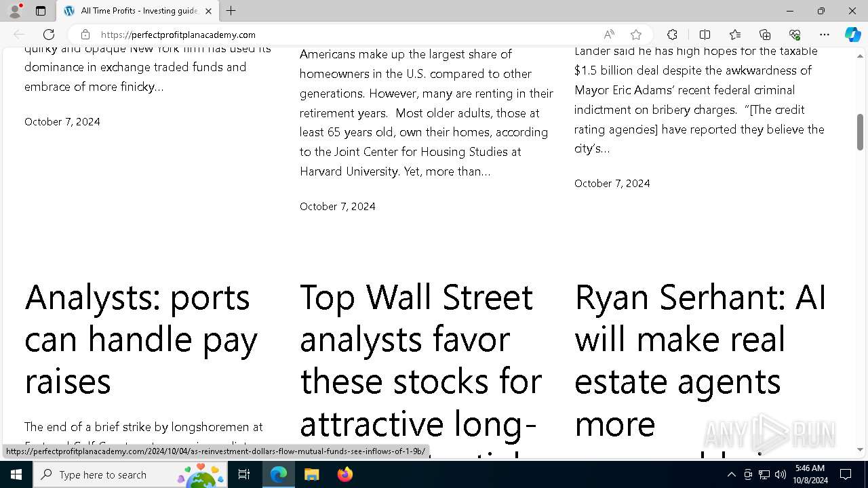Open the clock showing 5:46 AM
The height and width of the screenshot is (488, 868).
[810, 474]
